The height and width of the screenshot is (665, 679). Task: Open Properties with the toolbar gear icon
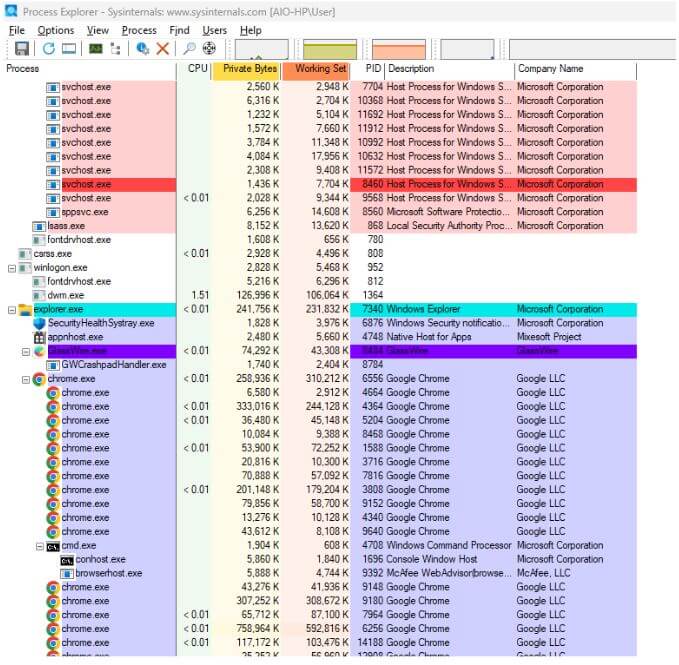142,48
